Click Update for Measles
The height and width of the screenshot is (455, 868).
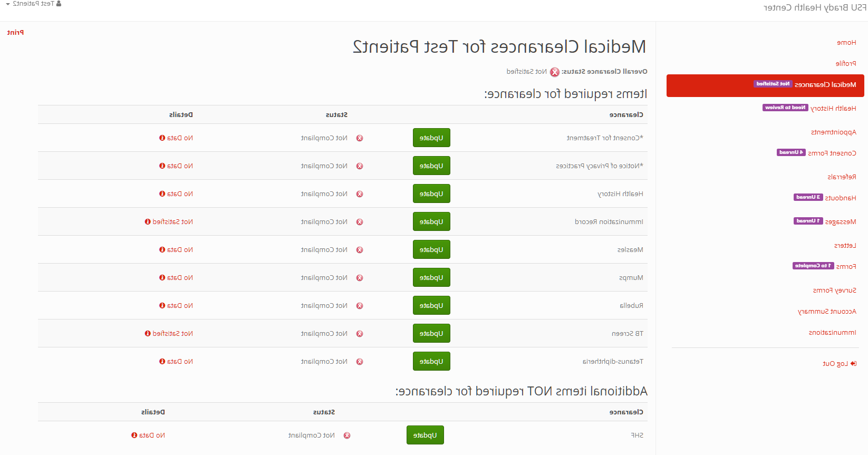click(431, 249)
